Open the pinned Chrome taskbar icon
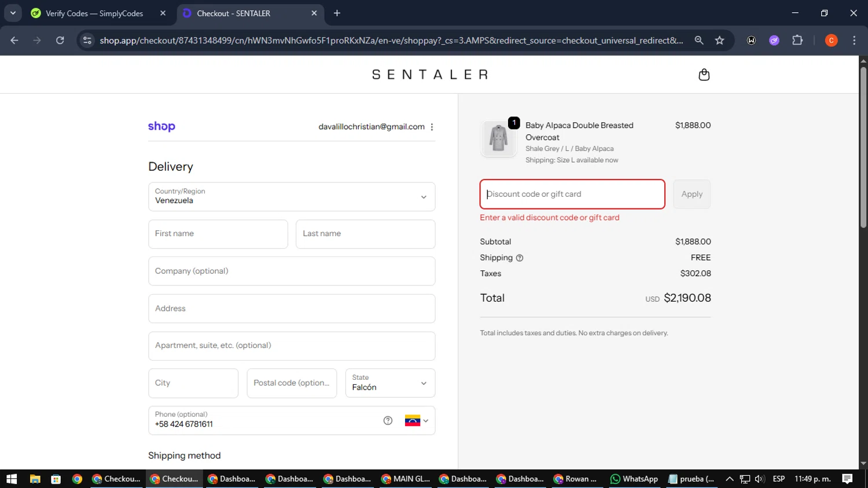This screenshot has width=868, height=488. (x=77, y=479)
